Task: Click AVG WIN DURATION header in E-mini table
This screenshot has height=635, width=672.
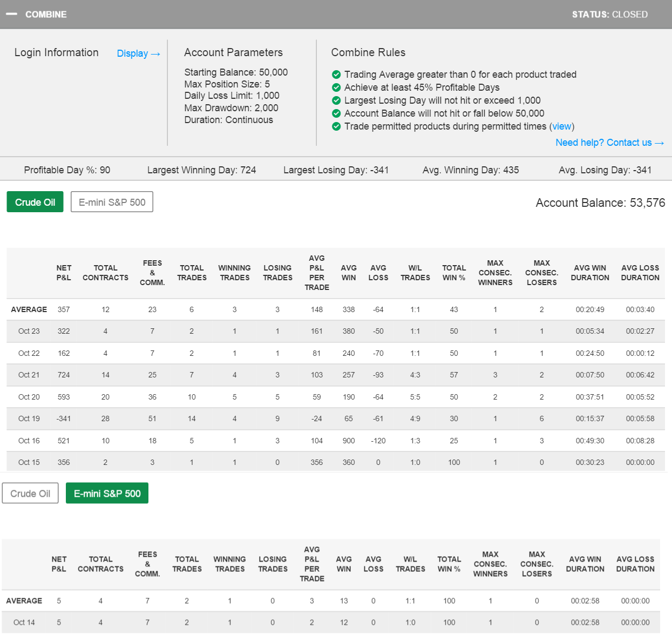Action: tap(585, 564)
